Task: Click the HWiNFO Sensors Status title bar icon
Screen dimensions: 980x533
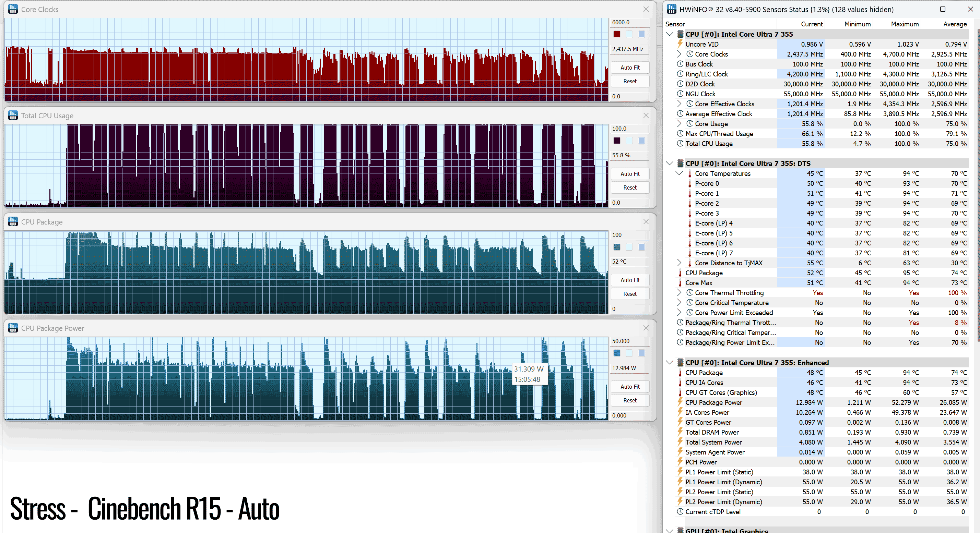Action: point(672,9)
